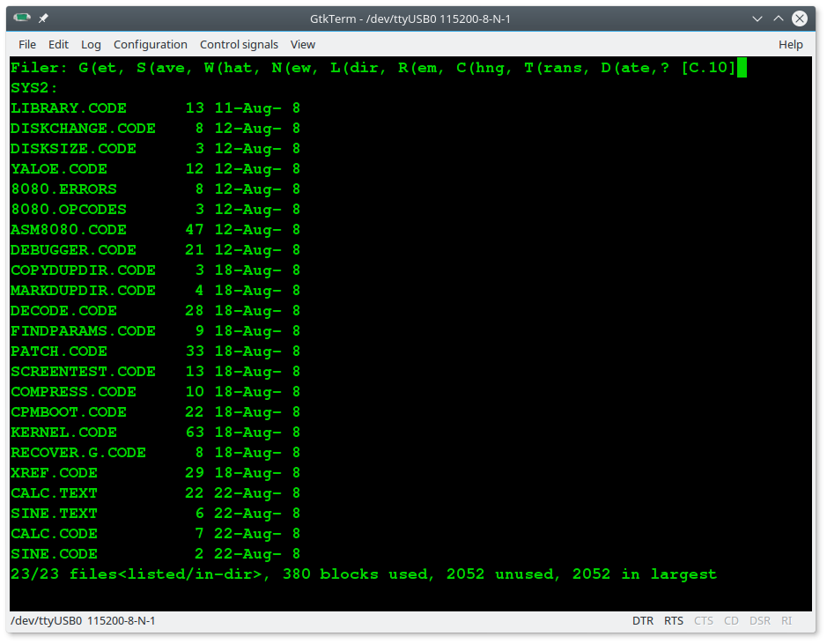Image resolution: width=827 pixels, height=644 pixels.
Task: Click the DSR status indicator
Action: click(759, 621)
